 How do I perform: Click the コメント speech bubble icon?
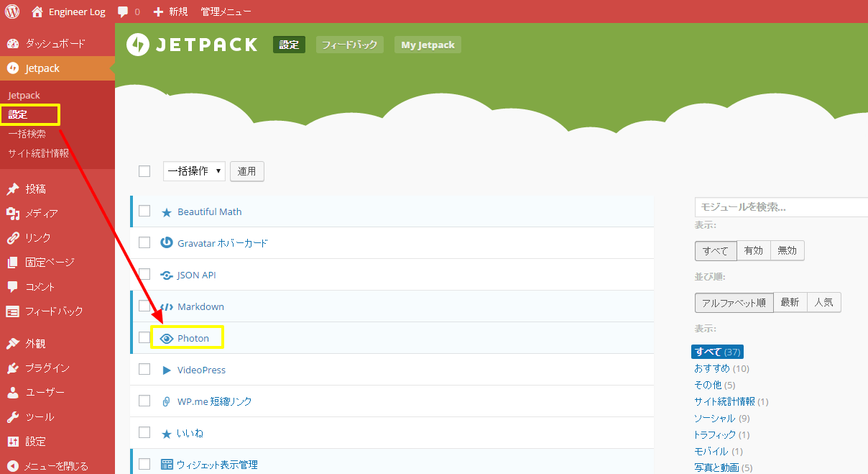tap(13, 287)
